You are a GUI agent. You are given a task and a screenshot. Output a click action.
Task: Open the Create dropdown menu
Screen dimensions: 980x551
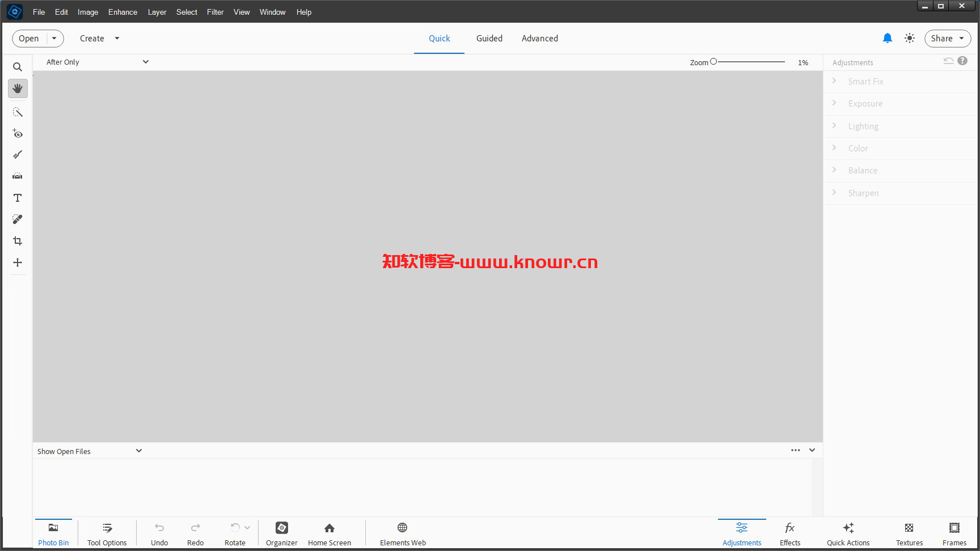pyautogui.click(x=100, y=39)
